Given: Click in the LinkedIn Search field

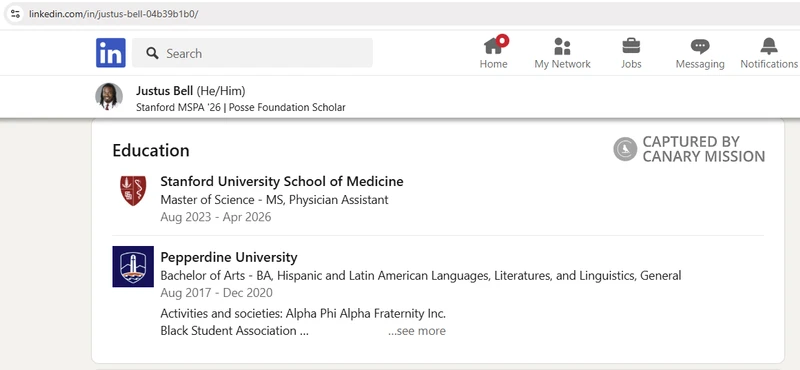Looking at the screenshot, I should (252, 53).
